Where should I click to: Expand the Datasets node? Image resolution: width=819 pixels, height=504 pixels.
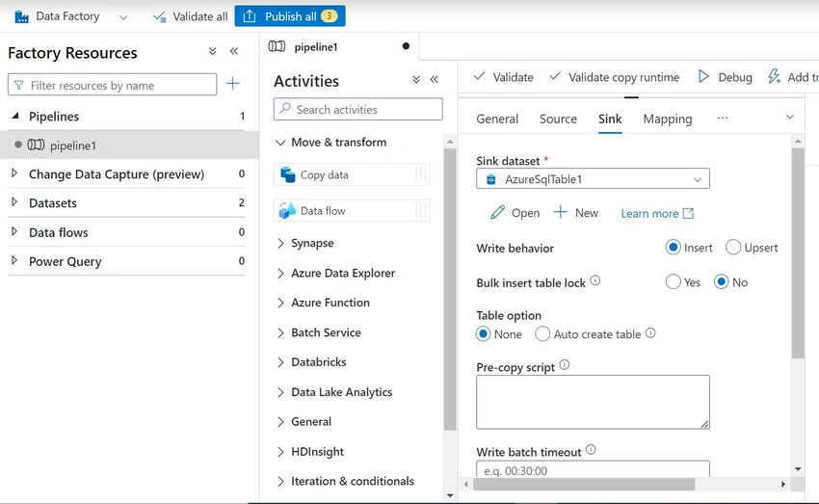pyautogui.click(x=14, y=202)
